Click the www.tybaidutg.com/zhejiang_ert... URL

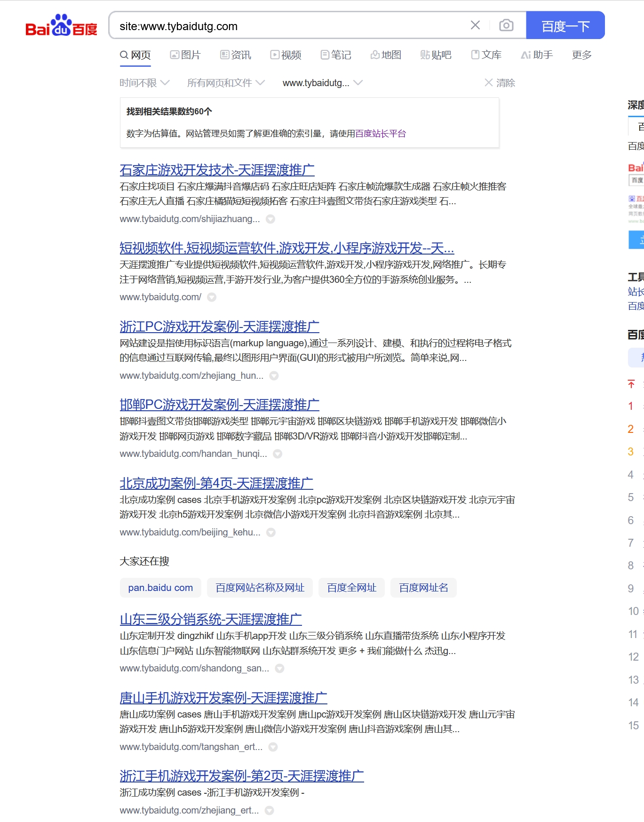189,810
